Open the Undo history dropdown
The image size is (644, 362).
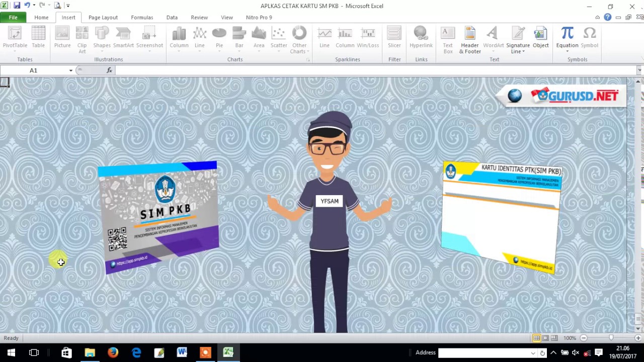(x=35, y=6)
